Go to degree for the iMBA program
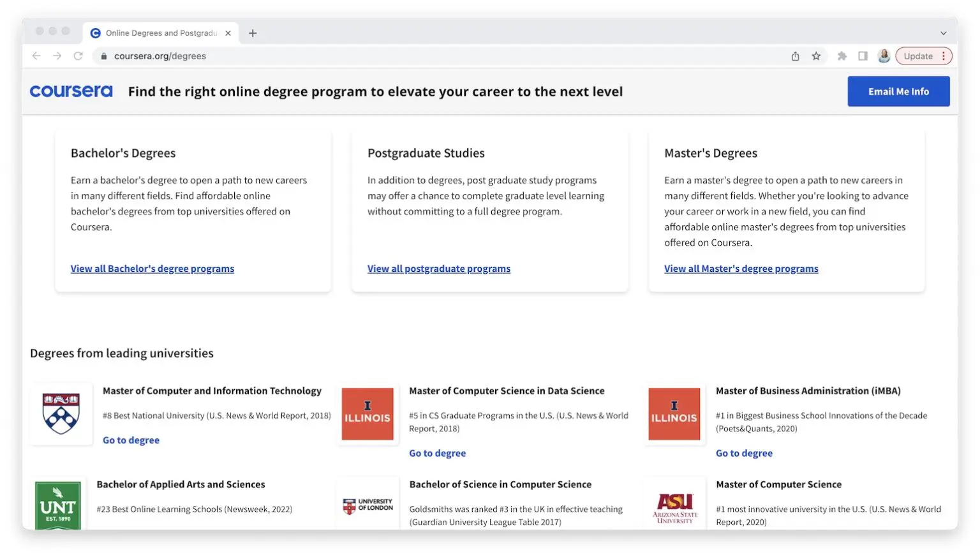 click(744, 453)
